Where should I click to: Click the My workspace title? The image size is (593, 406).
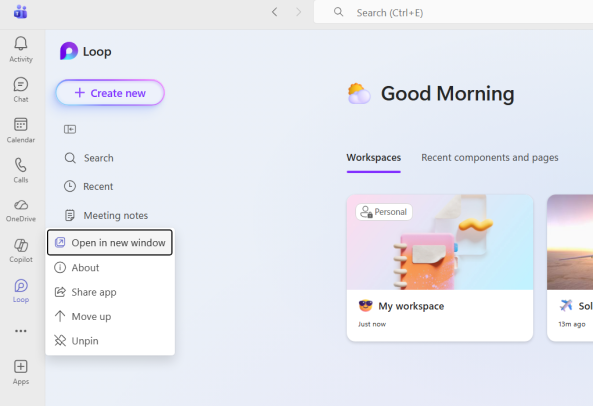411,306
